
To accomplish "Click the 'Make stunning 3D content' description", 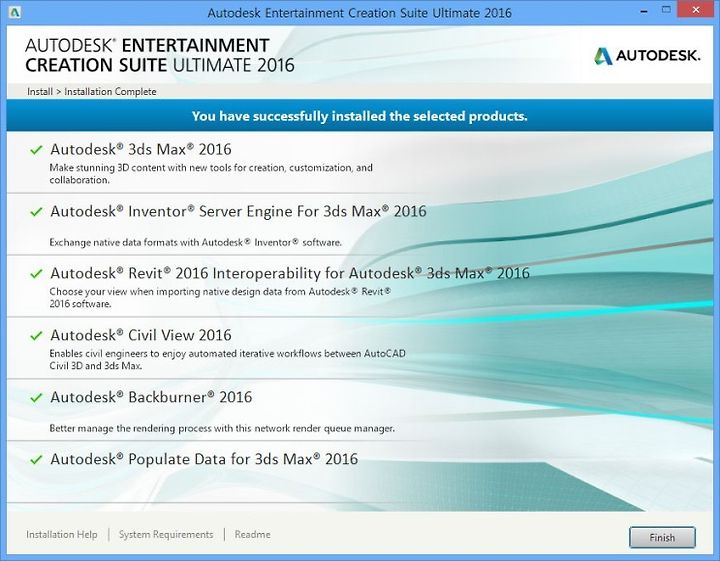I will tap(211, 174).
